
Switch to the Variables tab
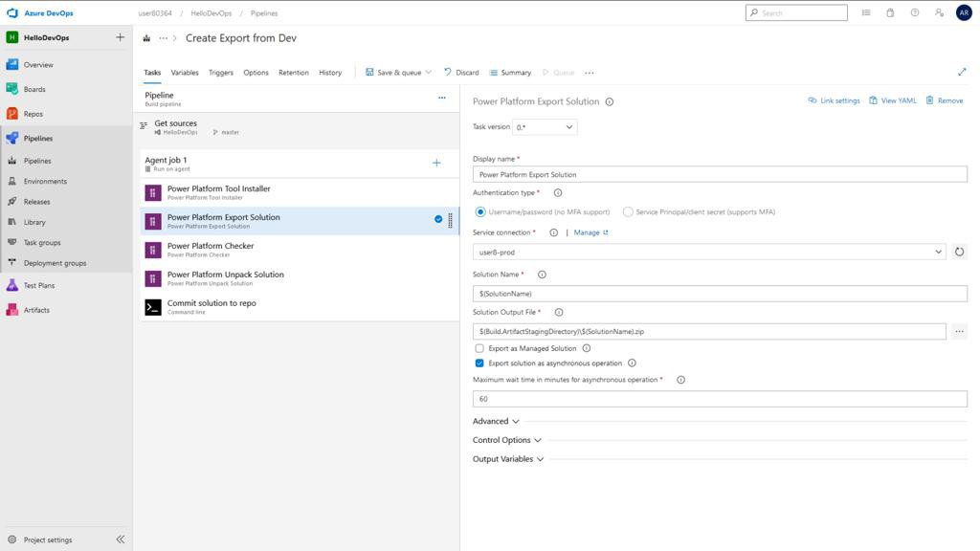(x=185, y=73)
